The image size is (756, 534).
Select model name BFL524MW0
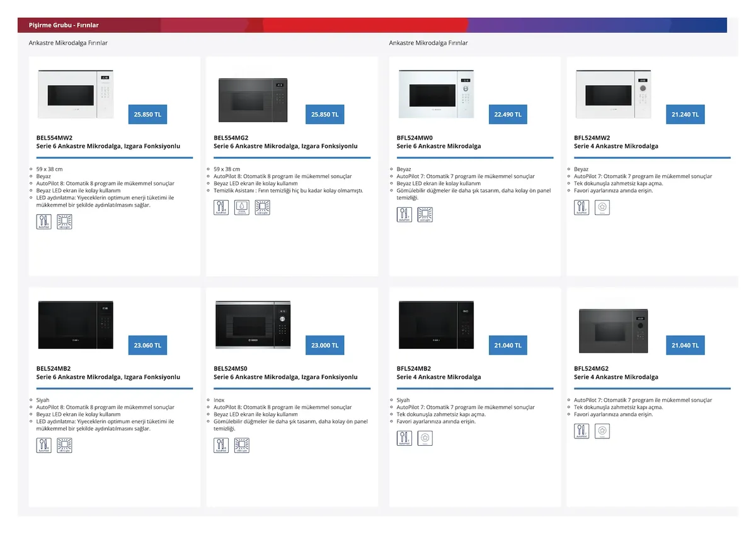coord(415,137)
